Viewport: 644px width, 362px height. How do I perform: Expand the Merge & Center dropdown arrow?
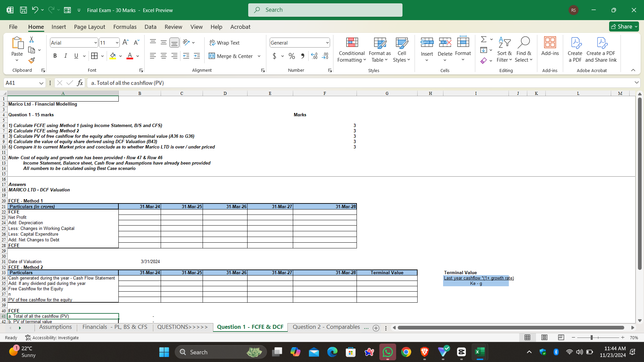[259, 56]
